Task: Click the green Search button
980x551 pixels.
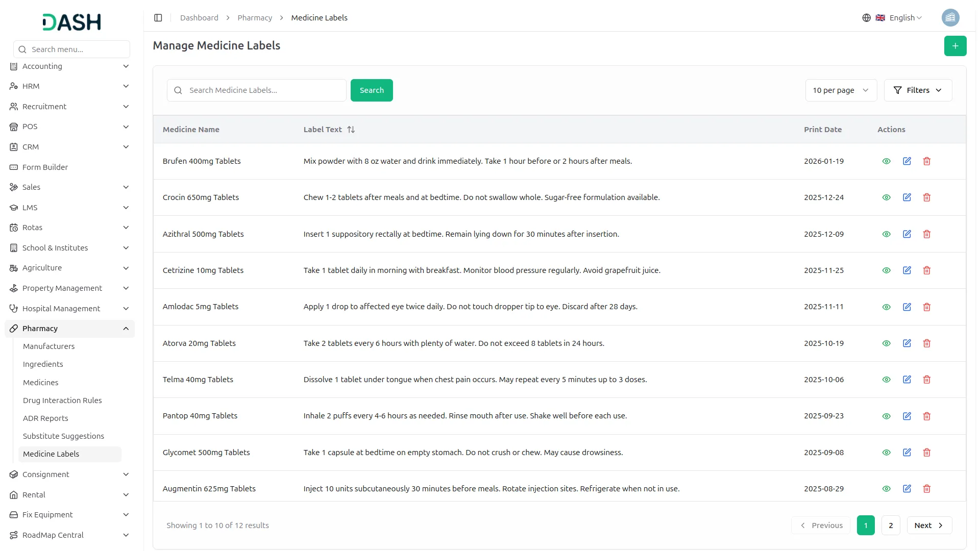Action: [371, 90]
